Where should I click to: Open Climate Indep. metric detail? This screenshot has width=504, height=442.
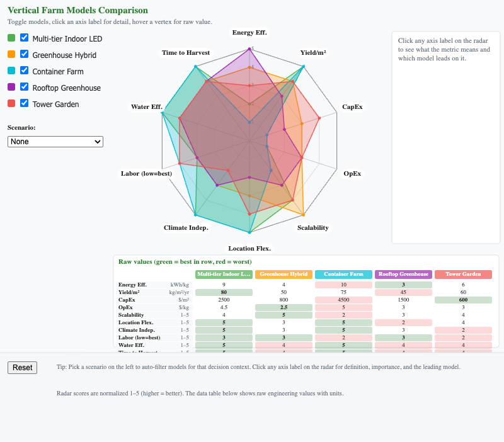(x=186, y=228)
